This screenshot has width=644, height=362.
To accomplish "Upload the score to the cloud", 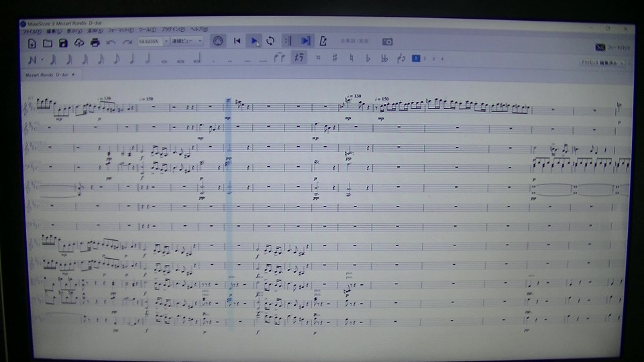I will [79, 43].
